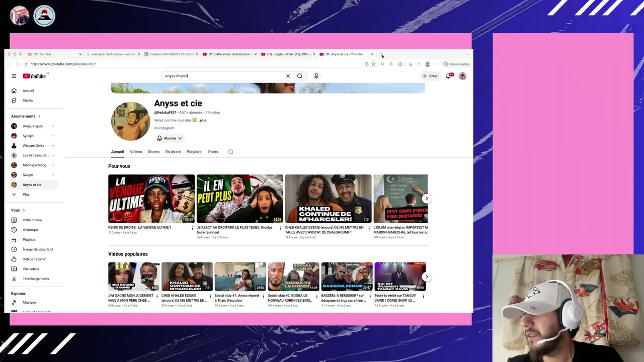Click the Créer button
The height and width of the screenshot is (362, 644).
(430, 76)
